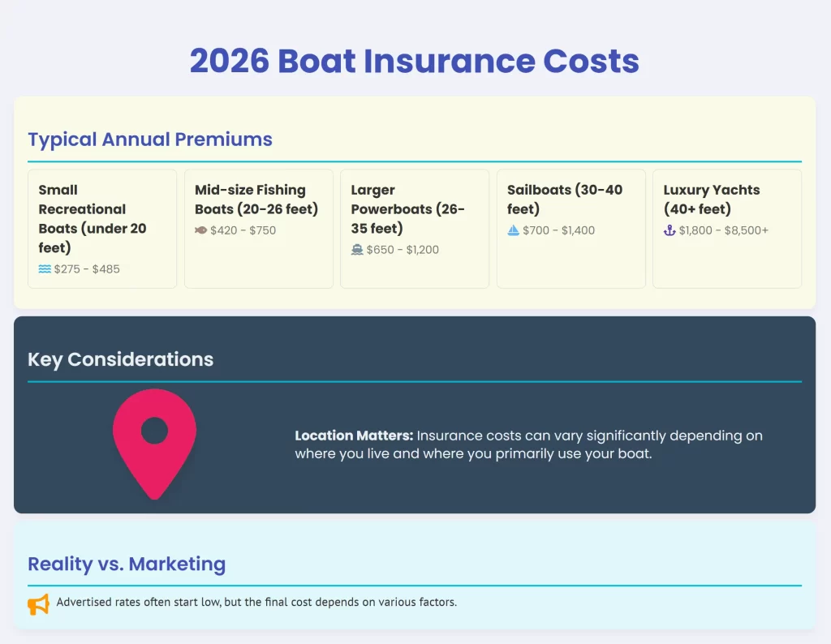Click the ship icon beside $650 - $1,200
The width and height of the screenshot is (831, 644).
357,250
